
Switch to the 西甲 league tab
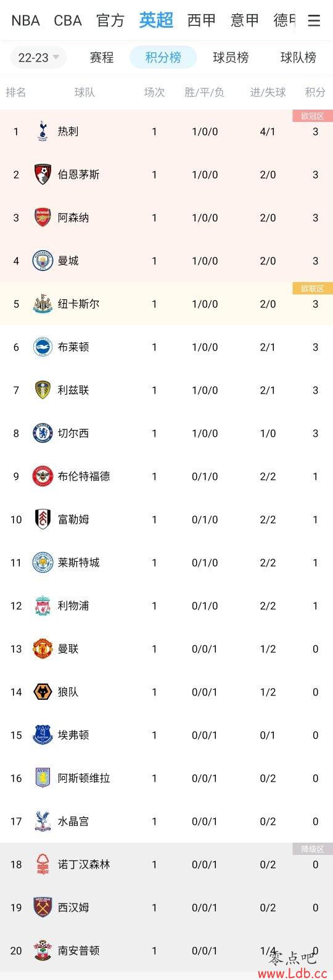tap(202, 20)
